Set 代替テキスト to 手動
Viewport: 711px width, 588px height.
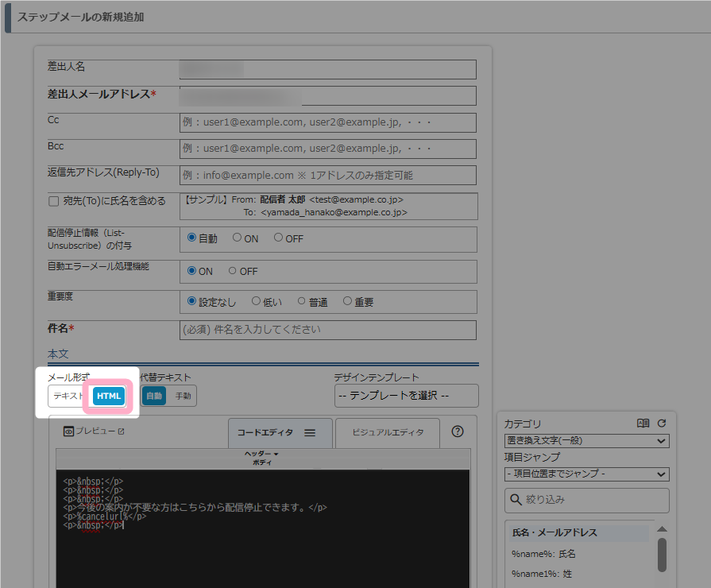pos(183,396)
